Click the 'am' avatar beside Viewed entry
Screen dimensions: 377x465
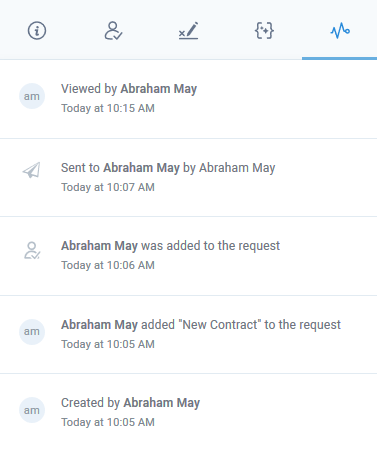[32, 96]
